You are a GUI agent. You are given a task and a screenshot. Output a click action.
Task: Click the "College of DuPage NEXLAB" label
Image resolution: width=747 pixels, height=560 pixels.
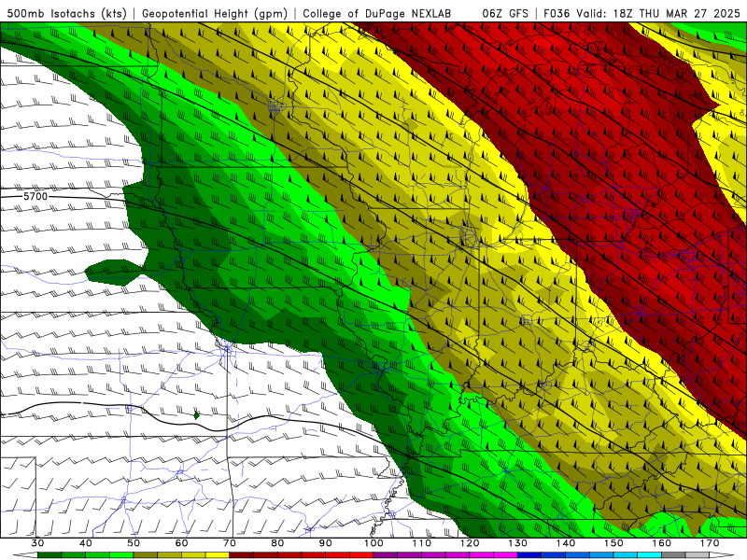377,13
